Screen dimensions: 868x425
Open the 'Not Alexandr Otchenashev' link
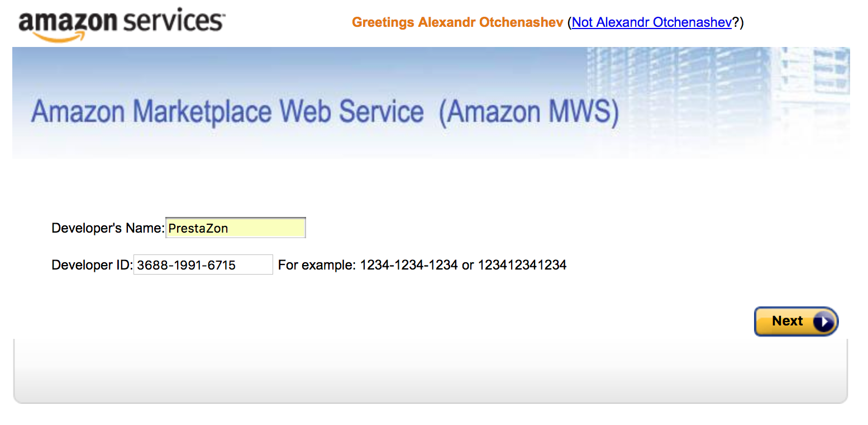pos(652,22)
